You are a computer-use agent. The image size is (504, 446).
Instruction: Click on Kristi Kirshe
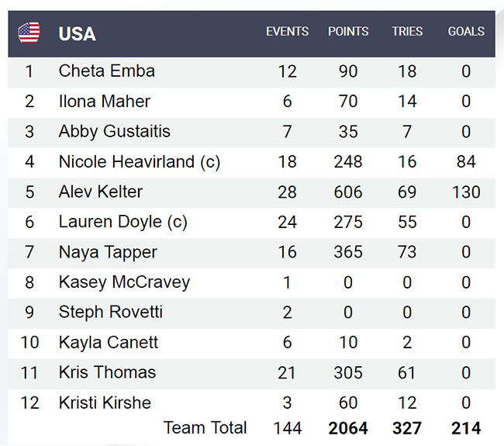point(105,403)
